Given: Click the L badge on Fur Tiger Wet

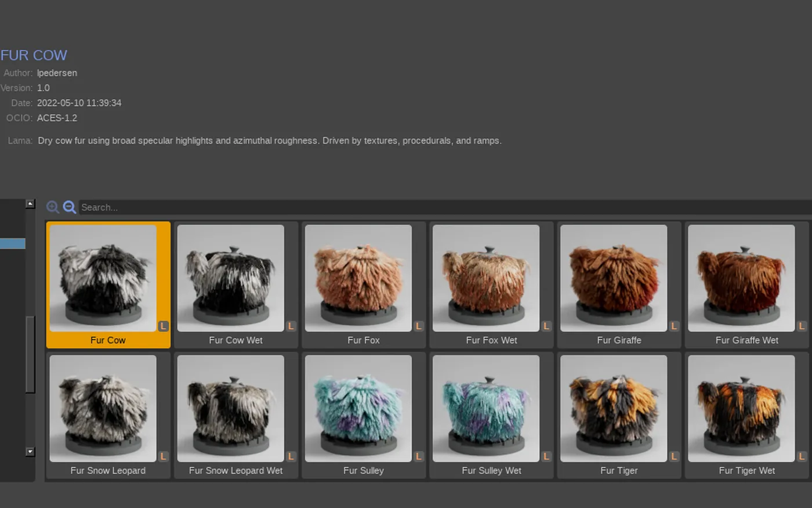Looking at the screenshot, I should pyautogui.click(x=802, y=456).
